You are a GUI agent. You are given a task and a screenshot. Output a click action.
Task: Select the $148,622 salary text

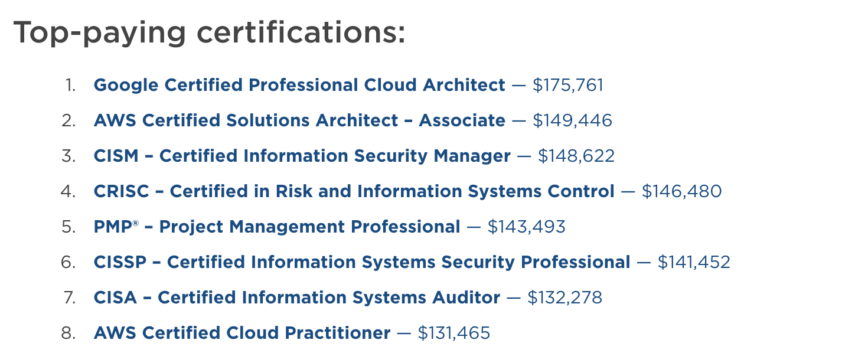tap(576, 156)
